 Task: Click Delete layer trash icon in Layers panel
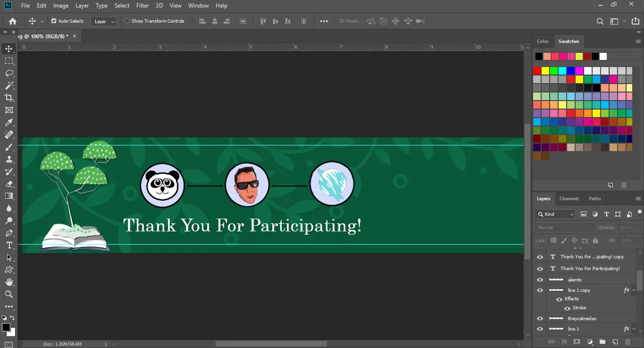coord(627,342)
